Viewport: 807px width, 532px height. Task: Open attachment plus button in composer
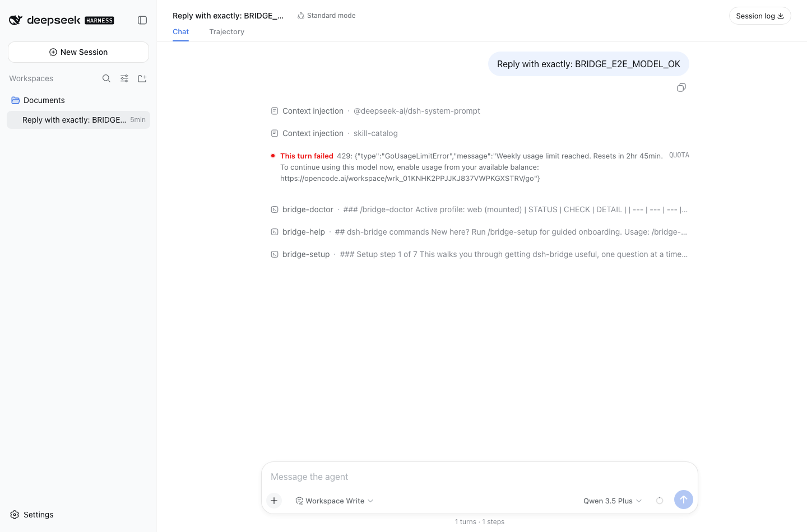(274, 501)
